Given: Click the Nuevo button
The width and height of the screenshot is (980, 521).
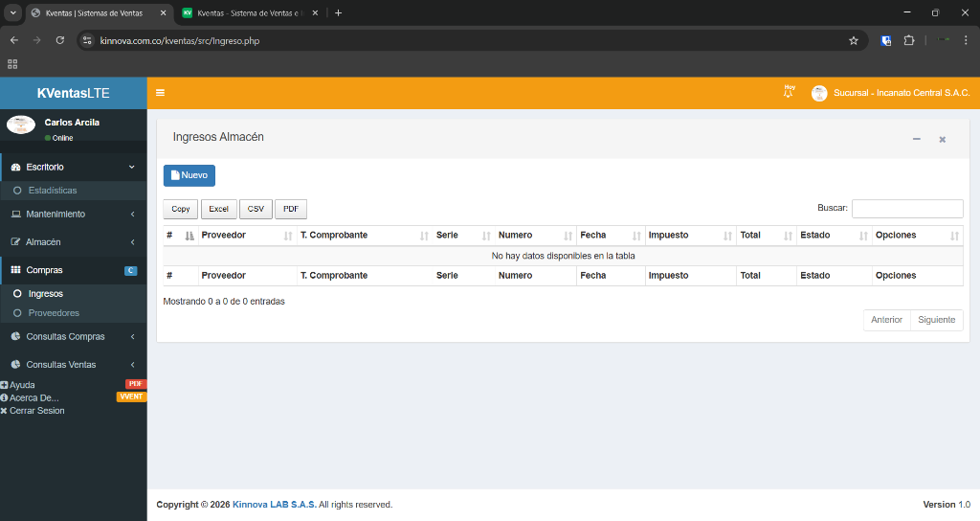Looking at the screenshot, I should pos(189,176).
